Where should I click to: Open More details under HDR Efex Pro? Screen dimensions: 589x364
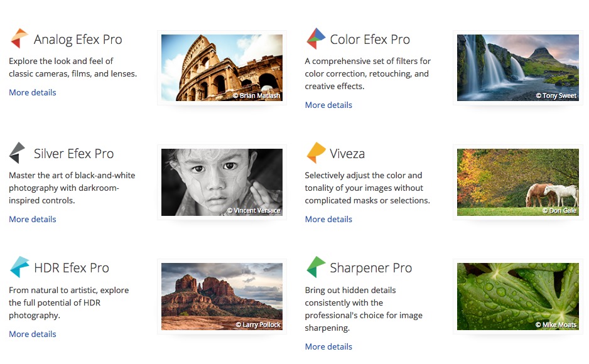click(33, 334)
